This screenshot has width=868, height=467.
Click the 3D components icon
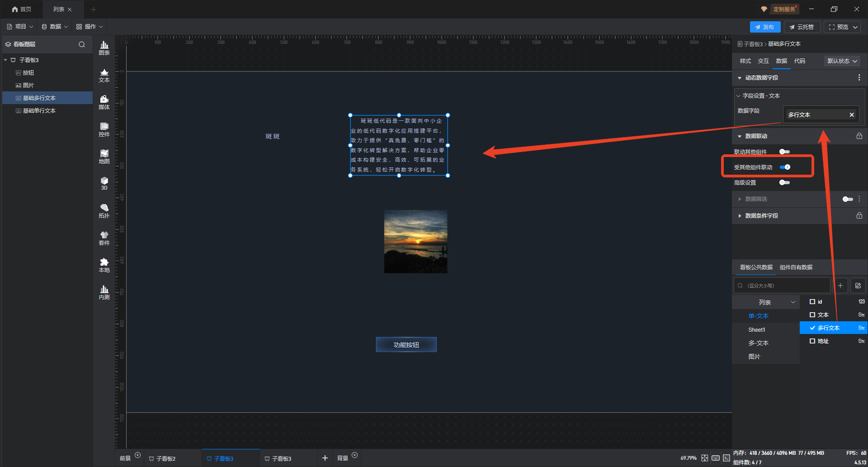[x=104, y=183]
